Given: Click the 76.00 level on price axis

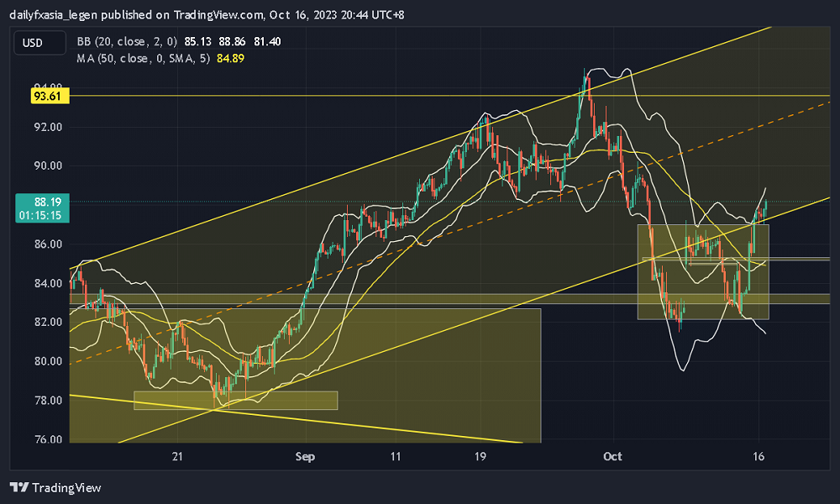Looking at the screenshot, I should (47, 439).
